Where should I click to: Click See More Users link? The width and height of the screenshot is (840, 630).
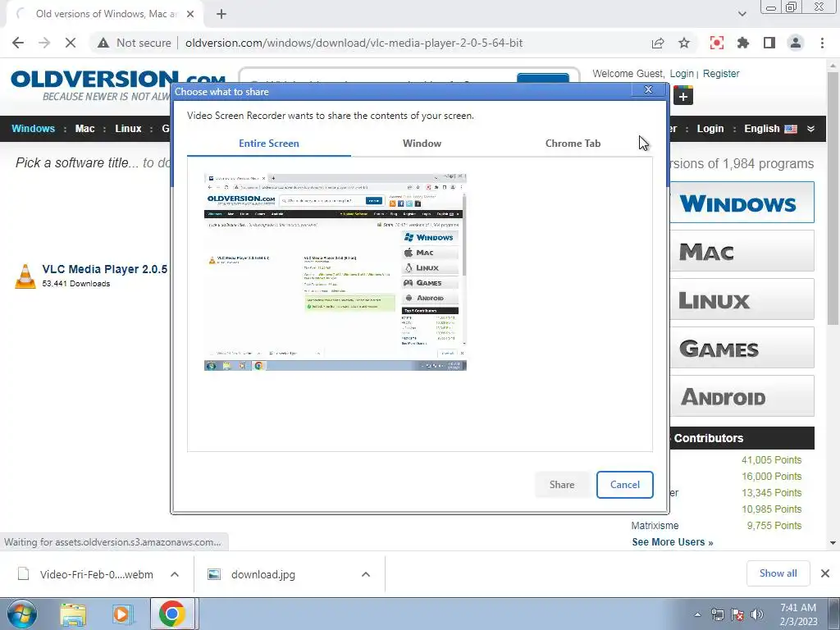[673, 542]
